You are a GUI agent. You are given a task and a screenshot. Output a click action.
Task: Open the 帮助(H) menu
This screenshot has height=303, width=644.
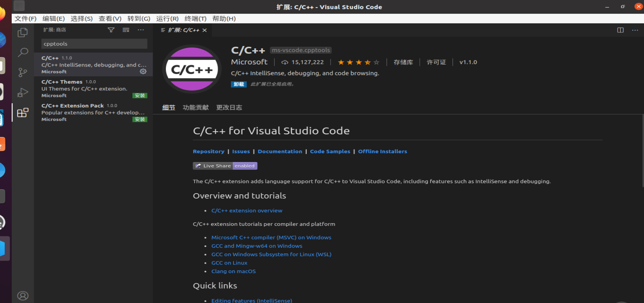point(224,19)
